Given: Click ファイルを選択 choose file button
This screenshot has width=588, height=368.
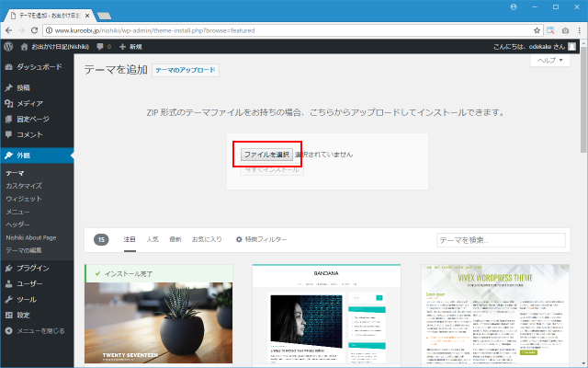Looking at the screenshot, I should coord(266,155).
